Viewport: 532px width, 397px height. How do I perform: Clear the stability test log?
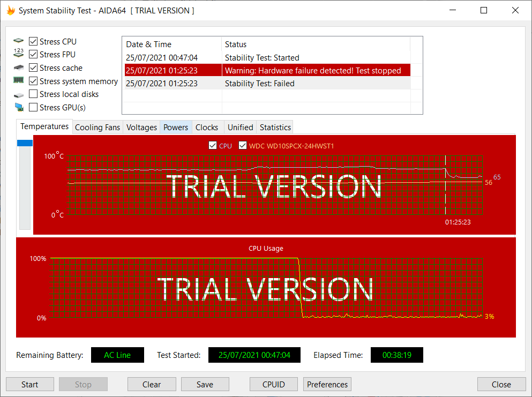pos(152,384)
